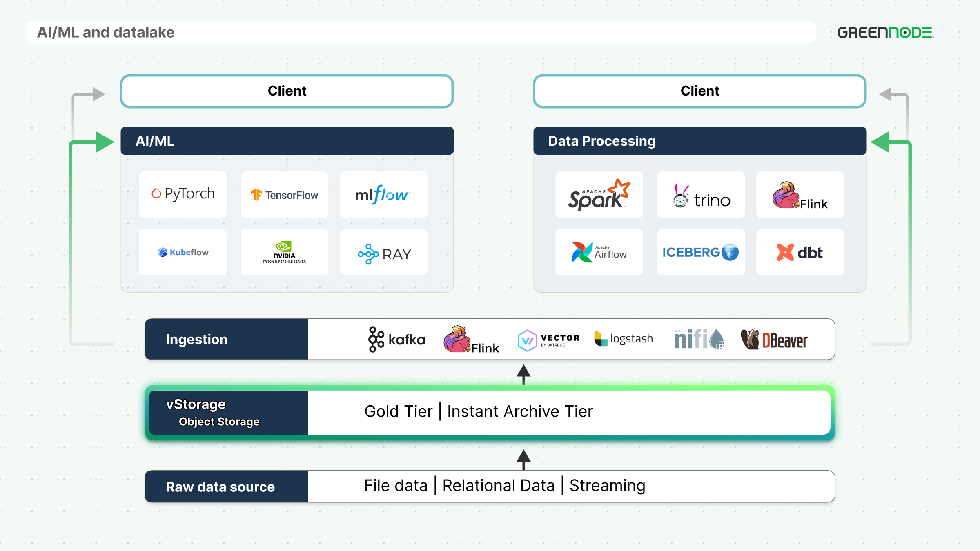The height and width of the screenshot is (551, 980).
Task: Click the "AI/ML and datalake" title
Action: coord(106,32)
